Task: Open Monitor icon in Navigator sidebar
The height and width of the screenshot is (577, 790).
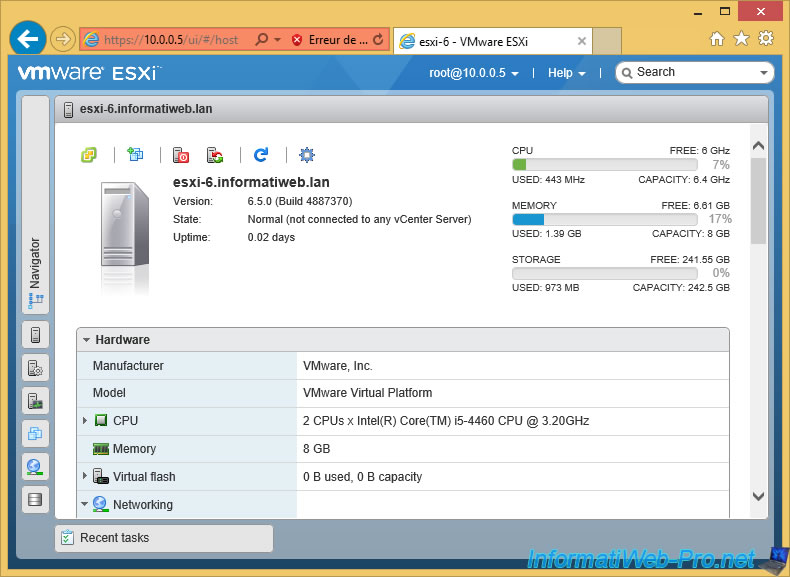Action: click(x=35, y=401)
